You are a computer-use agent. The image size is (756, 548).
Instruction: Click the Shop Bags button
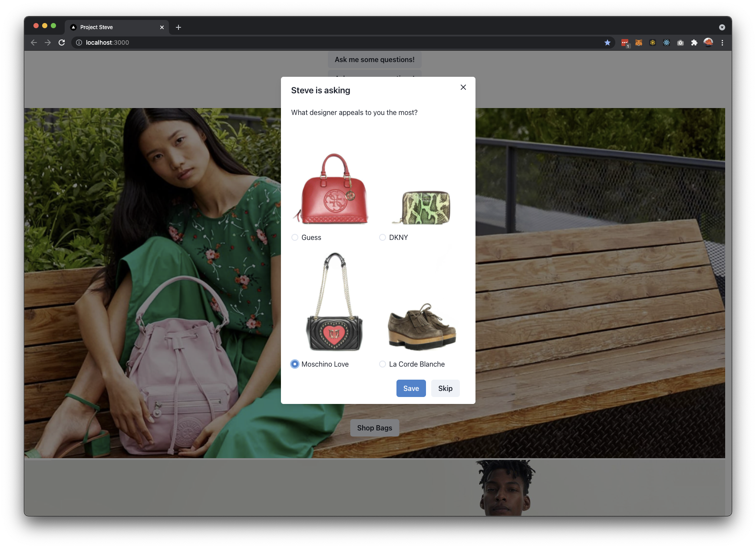(374, 427)
